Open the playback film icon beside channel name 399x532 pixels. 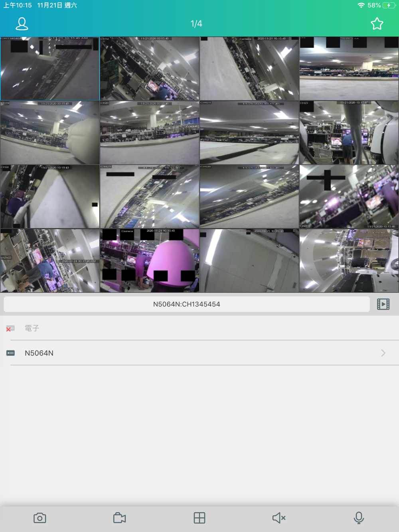click(x=383, y=304)
